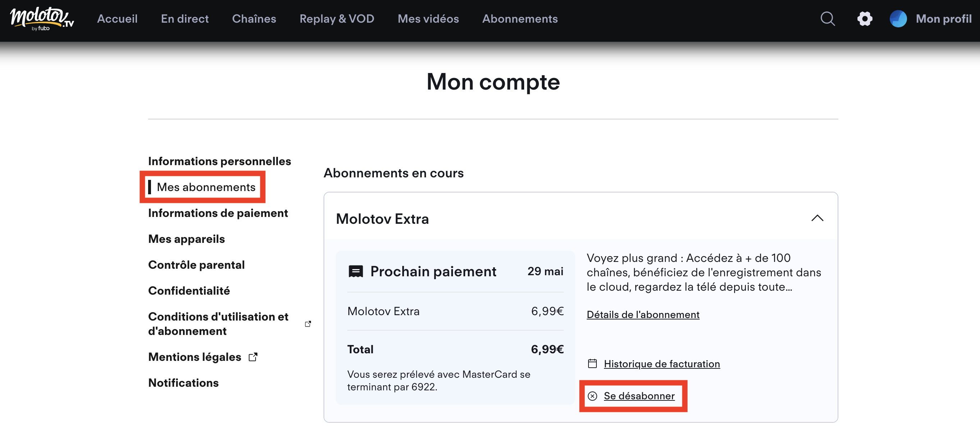
Task: Click the Molotov Extra line item label
Action: (x=384, y=312)
